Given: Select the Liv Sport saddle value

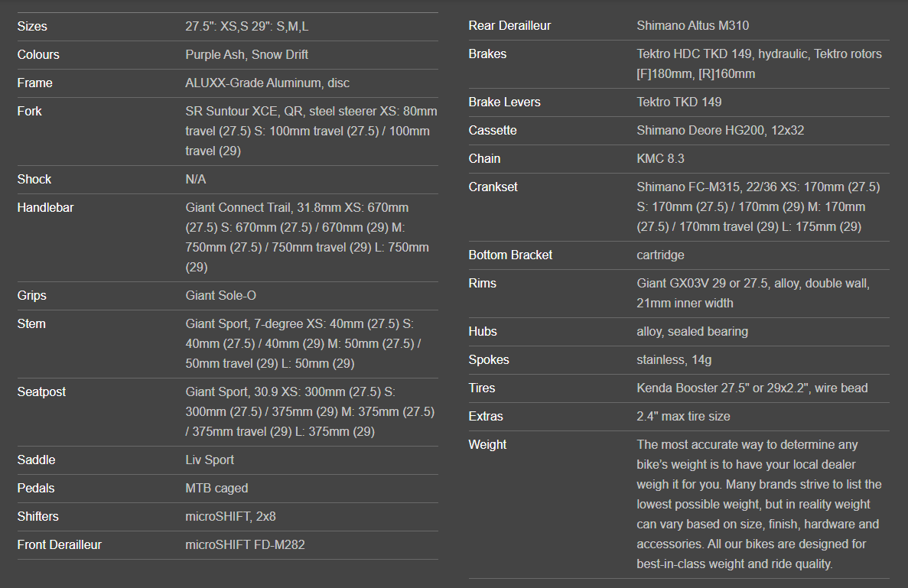Looking at the screenshot, I should (x=210, y=460).
